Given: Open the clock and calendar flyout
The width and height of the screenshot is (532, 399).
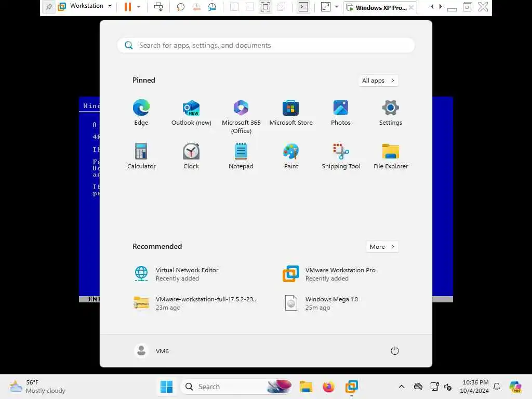Looking at the screenshot, I should tap(474, 387).
